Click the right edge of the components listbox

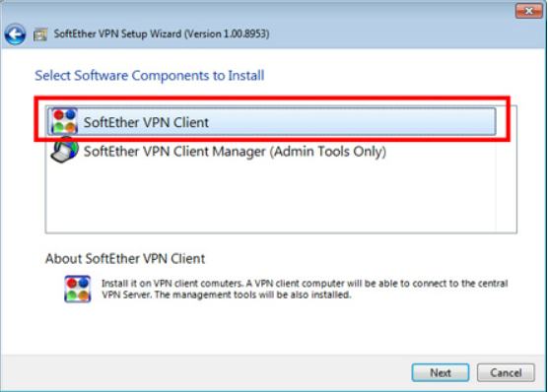[x=507, y=169]
